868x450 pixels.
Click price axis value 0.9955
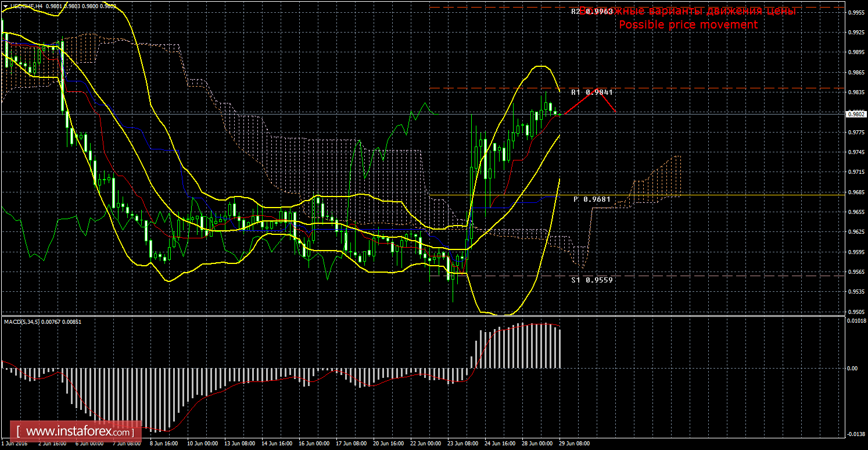855,13
